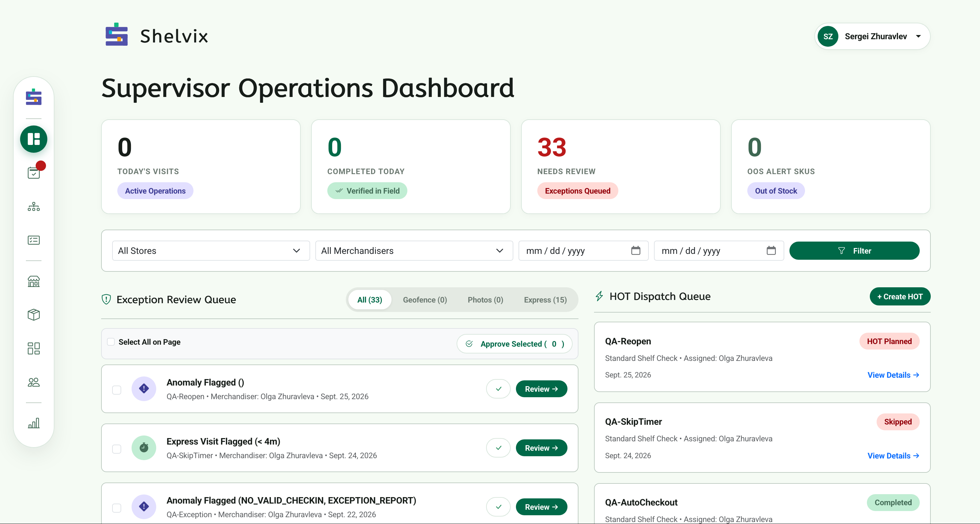Screen dimensions: 980x524
Task: Expand the All Stores dropdown
Action: pyautogui.click(x=211, y=250)
